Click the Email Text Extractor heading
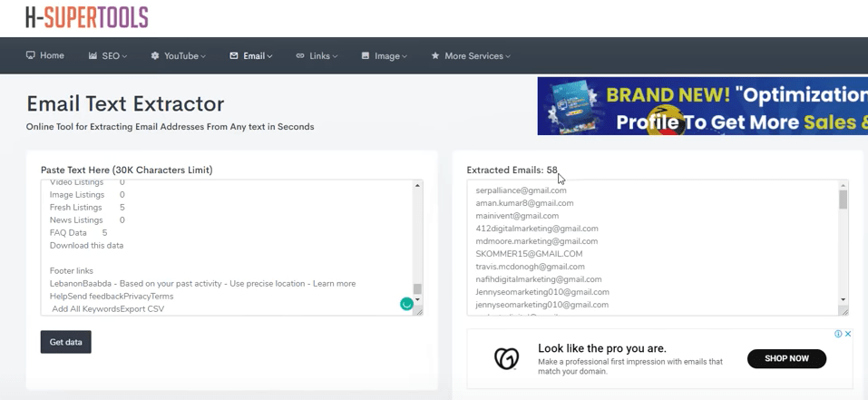This screenshot has height=400, width=868. 125,104
